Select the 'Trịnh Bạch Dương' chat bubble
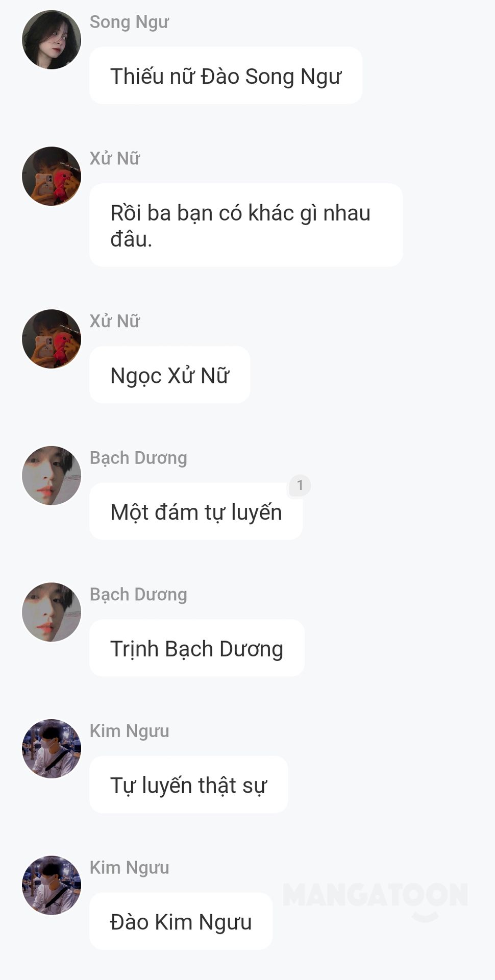 point(197,648)
